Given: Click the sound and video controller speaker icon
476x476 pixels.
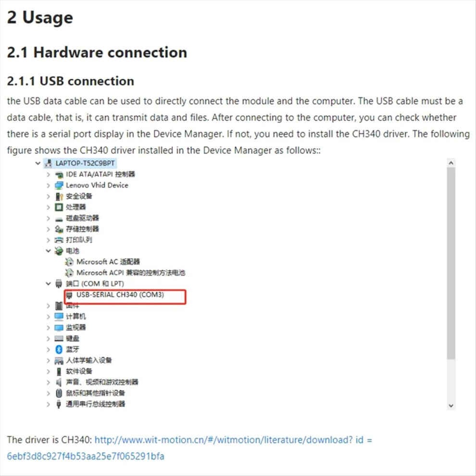Looking at the screenshot, I should (x=59, y=382).
